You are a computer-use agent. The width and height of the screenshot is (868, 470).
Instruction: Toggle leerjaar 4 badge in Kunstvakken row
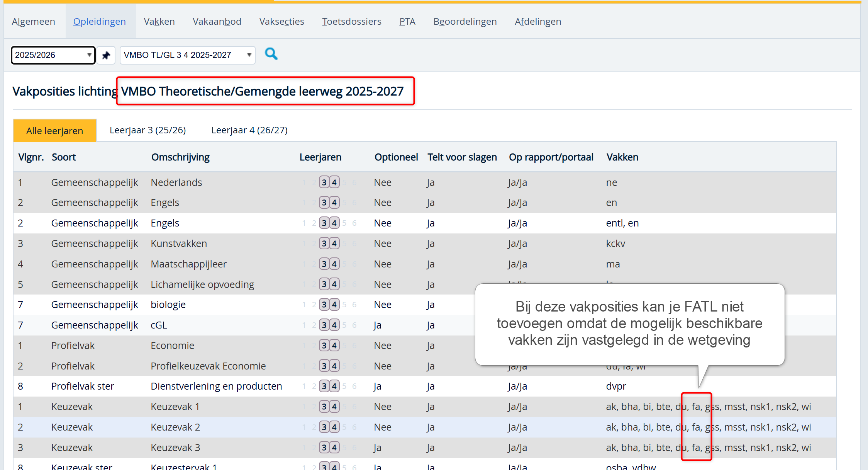point(334,244)
